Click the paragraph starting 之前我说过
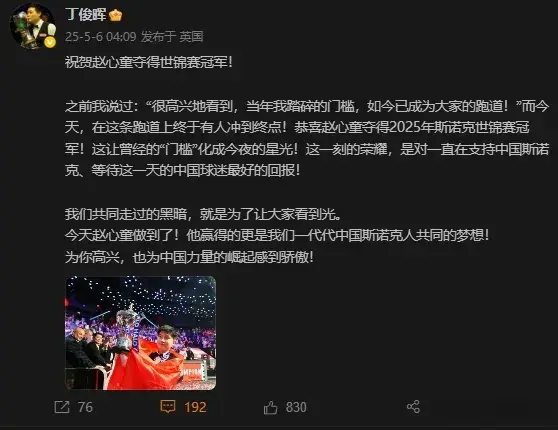The width and height of the screenshot is (558, 430). pos(307,138)
